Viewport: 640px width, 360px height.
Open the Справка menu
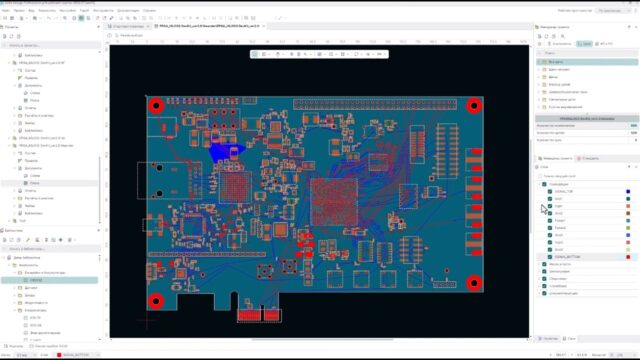149,10
